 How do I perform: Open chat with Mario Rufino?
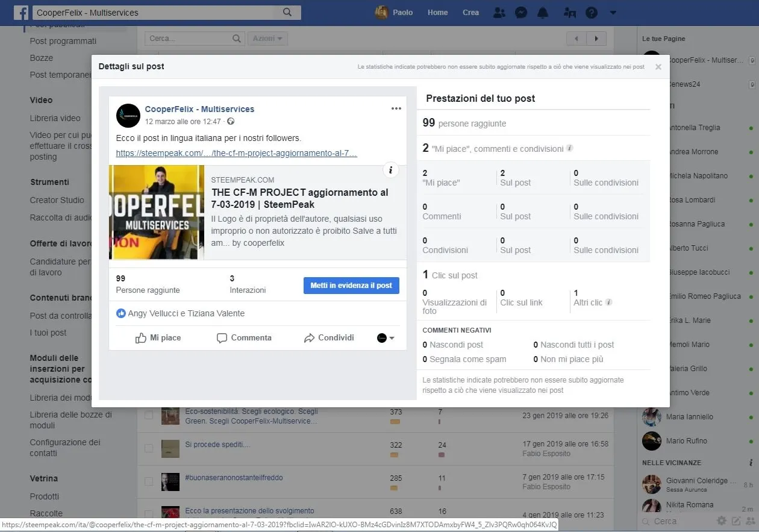[x=686, y=441]
